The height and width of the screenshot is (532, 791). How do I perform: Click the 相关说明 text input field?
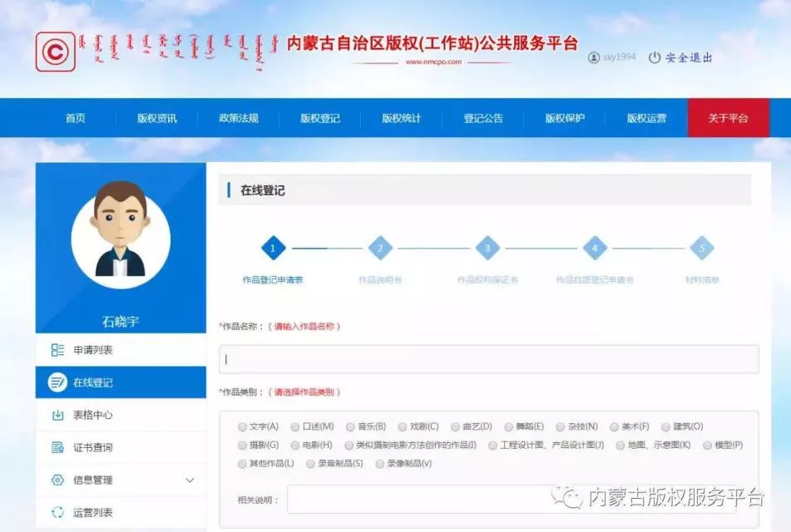[512, 500]
